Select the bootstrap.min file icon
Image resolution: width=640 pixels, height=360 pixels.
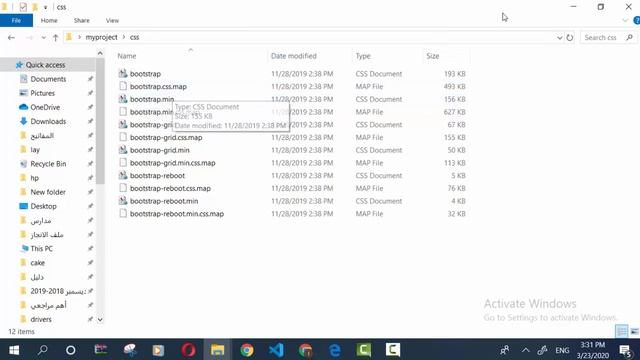pos(123,99)
